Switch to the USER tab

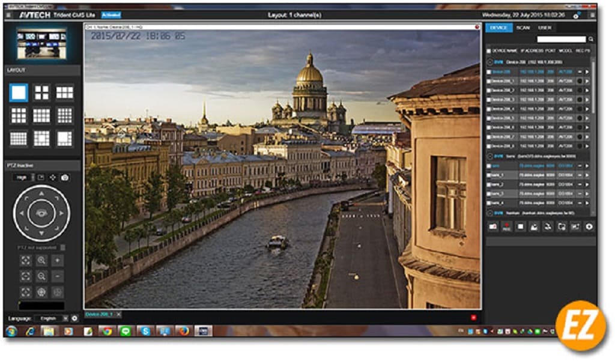(544, 28)
